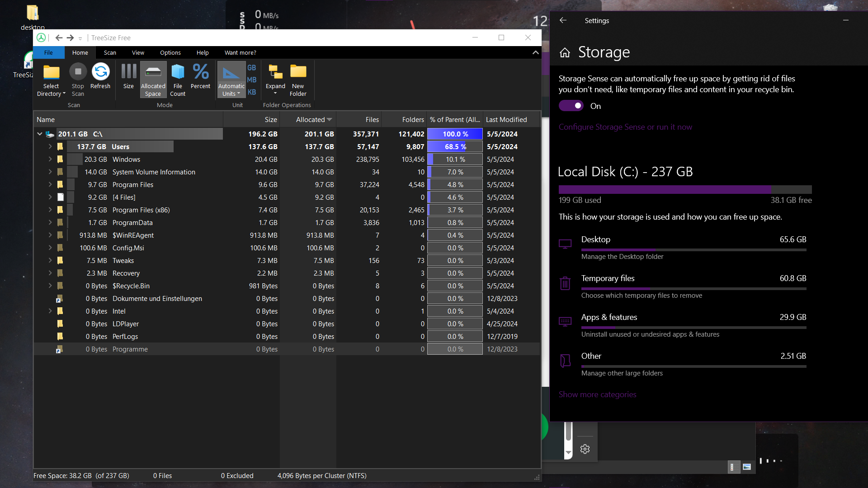Open quick access toolbar dropdown
This screenshot has height=488, width=868.
click(80, 39)
